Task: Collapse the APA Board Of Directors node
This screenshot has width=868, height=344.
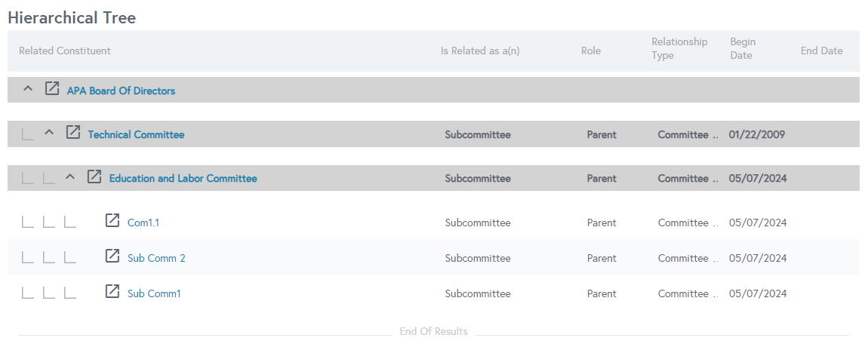Action: coord(28,88)
